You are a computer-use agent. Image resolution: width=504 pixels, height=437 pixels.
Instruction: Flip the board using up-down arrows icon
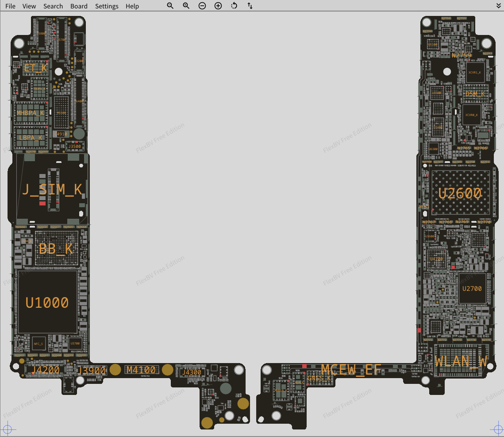(x=250, y=6)
